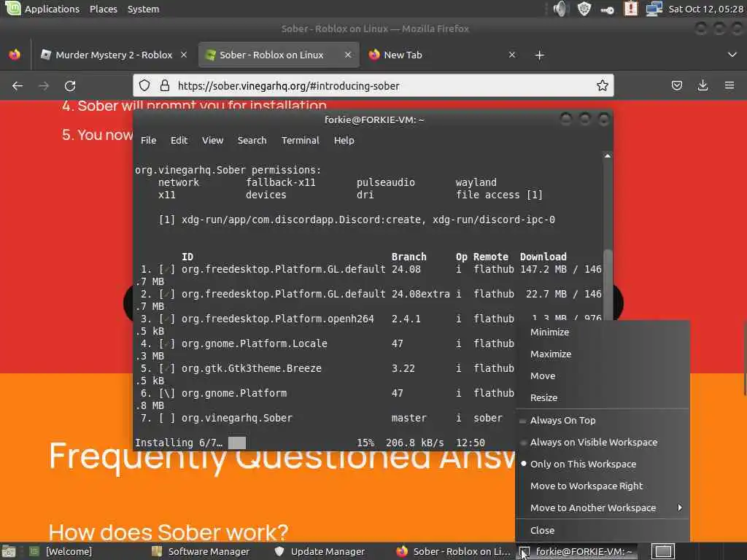Click the "How does Sober work?" heading

pos(169,532)
